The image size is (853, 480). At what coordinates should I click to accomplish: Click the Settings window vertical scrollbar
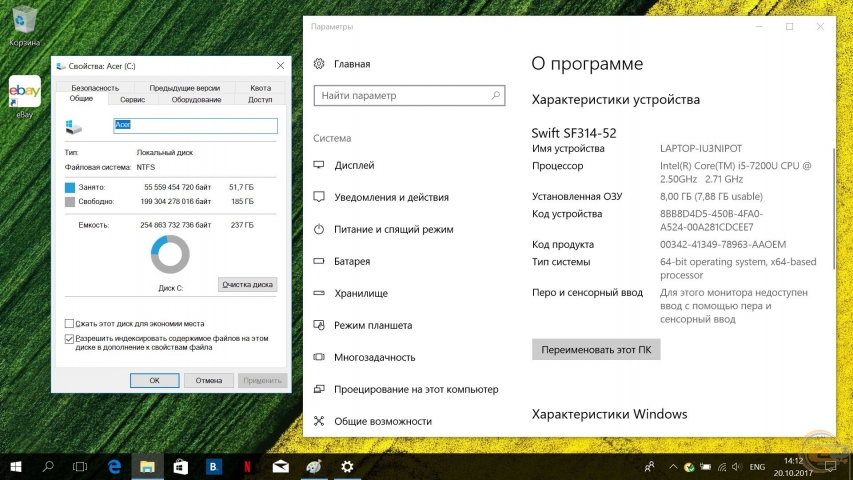(x=833, y=208)
